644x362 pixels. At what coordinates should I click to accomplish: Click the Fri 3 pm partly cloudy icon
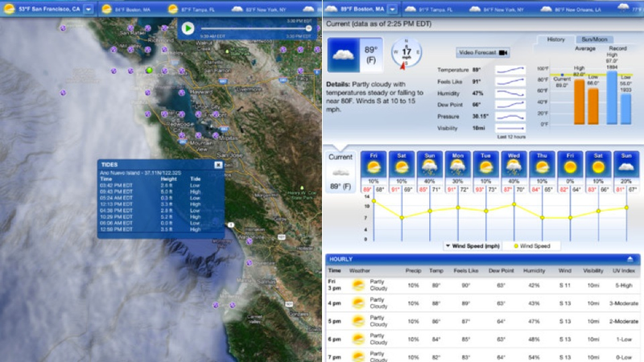tap(358, 285)
